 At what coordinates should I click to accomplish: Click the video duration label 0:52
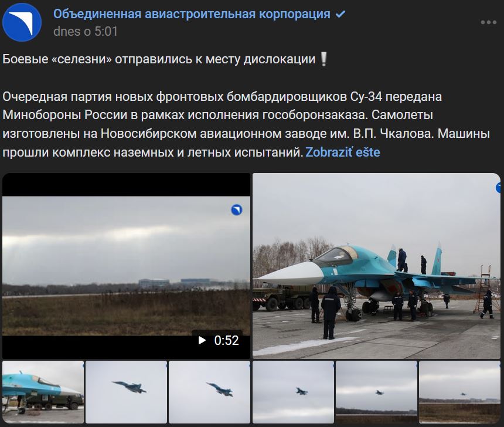click(226, 340)
